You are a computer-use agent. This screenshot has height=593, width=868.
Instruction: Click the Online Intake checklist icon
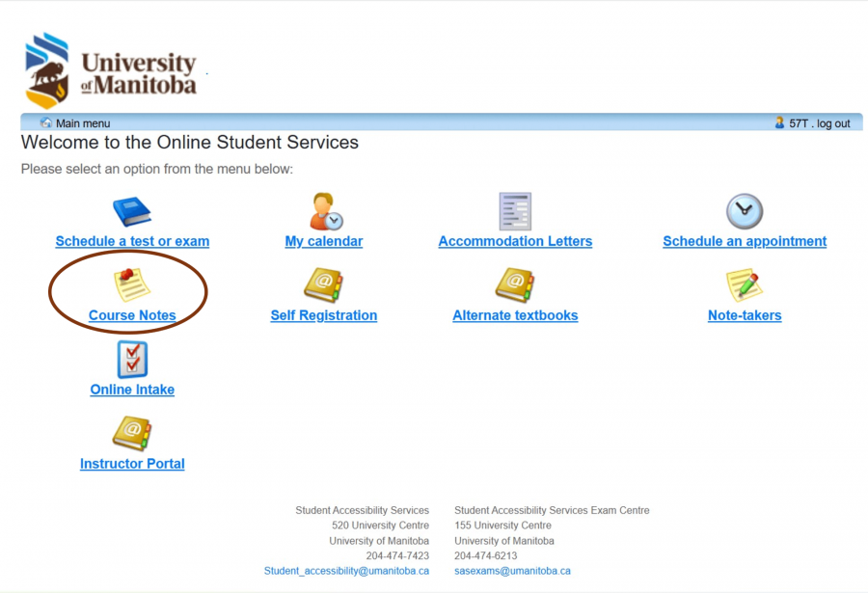132,360
